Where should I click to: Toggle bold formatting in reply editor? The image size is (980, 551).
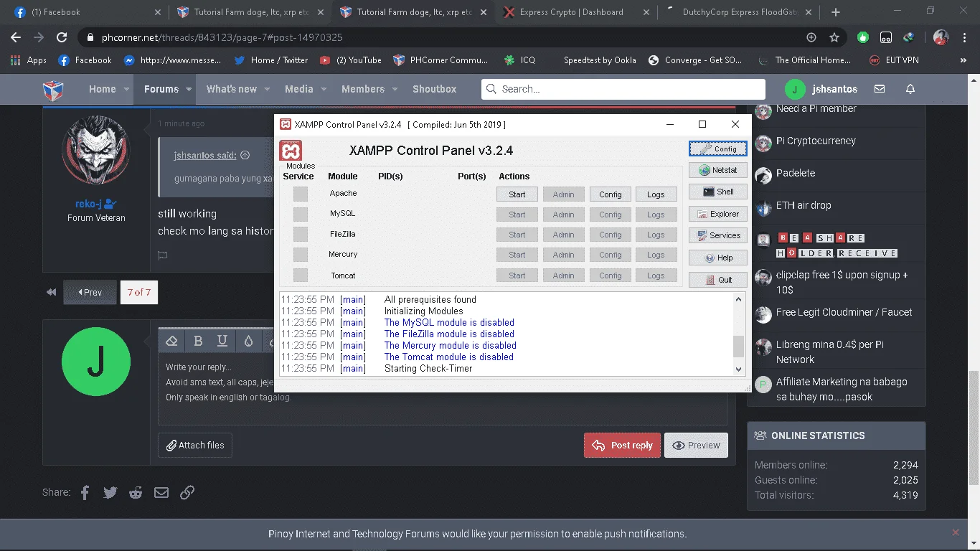pos(198,341)
